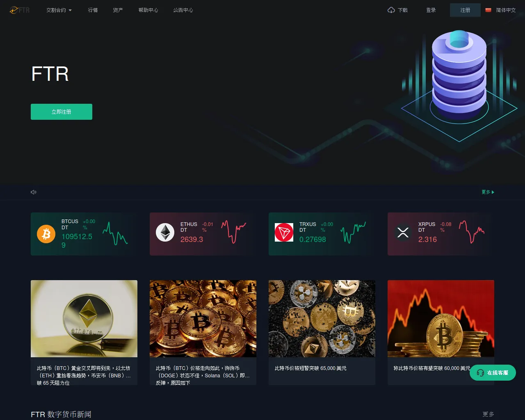This screenshot has height=420, width=525.
Task: Click the 注册 button in header
Action: tap(465, 10)
